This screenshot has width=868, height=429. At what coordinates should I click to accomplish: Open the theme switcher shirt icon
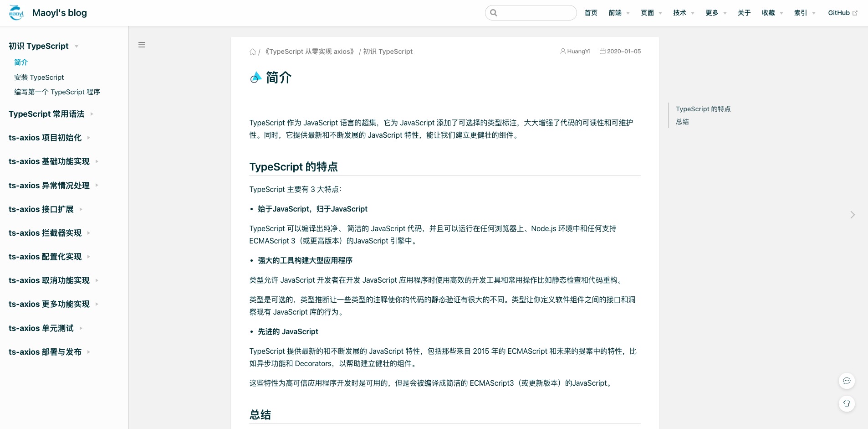(847, 403)
